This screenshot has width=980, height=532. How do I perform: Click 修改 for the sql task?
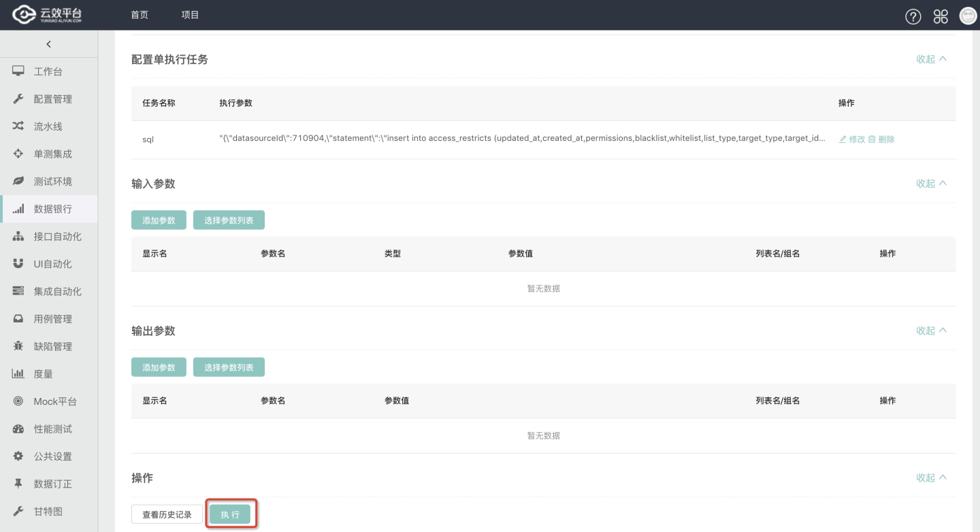point(852,139)
